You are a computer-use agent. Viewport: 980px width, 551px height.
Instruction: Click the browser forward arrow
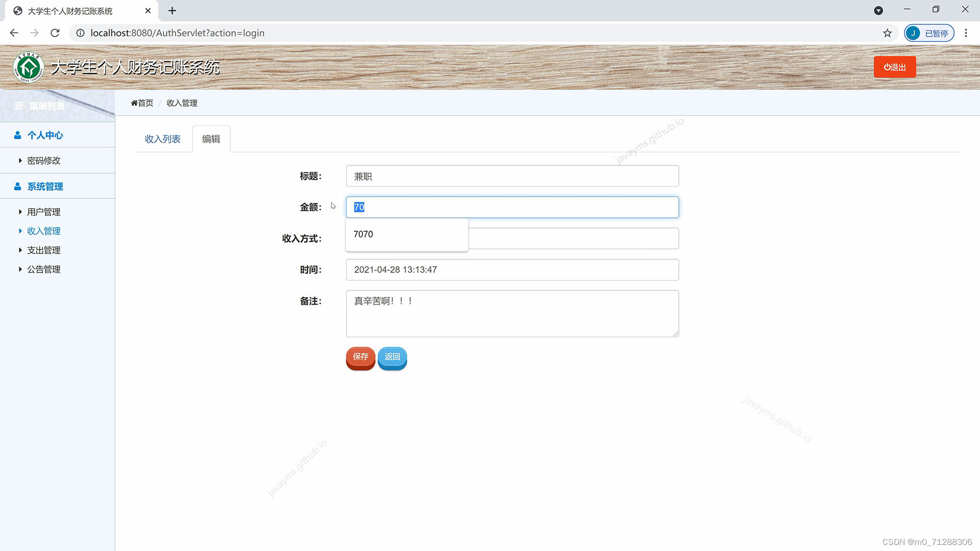coord(34,33)
